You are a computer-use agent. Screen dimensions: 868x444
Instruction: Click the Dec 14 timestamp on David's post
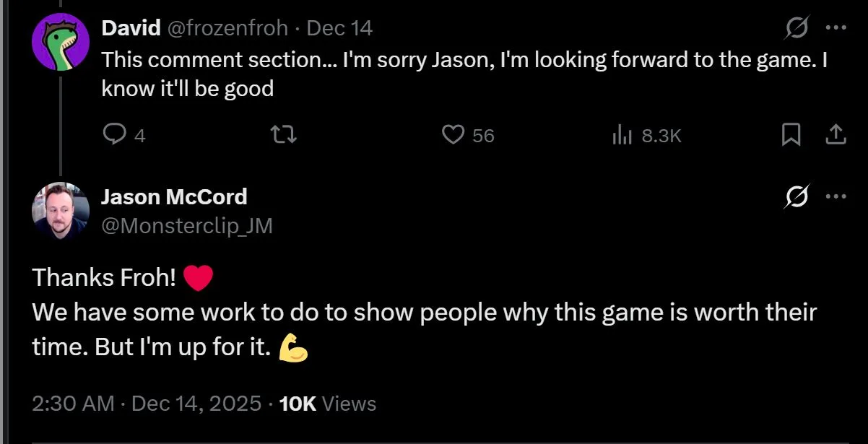(x=339, y=29)
